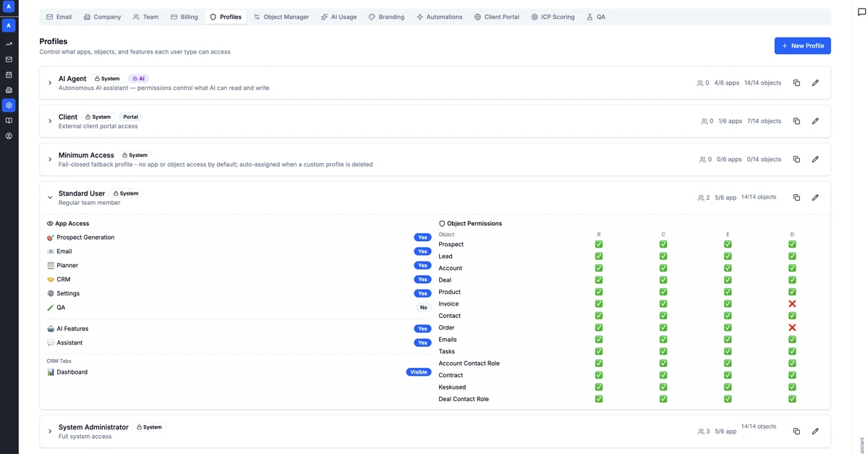
Task: Expand the Client profile row
Action: click(x=50, y=121)
